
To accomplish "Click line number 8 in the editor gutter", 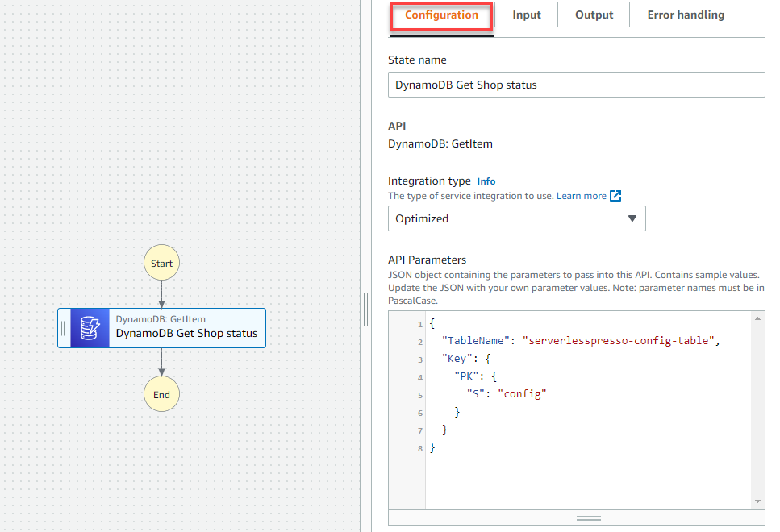I will tap(420, 448).
